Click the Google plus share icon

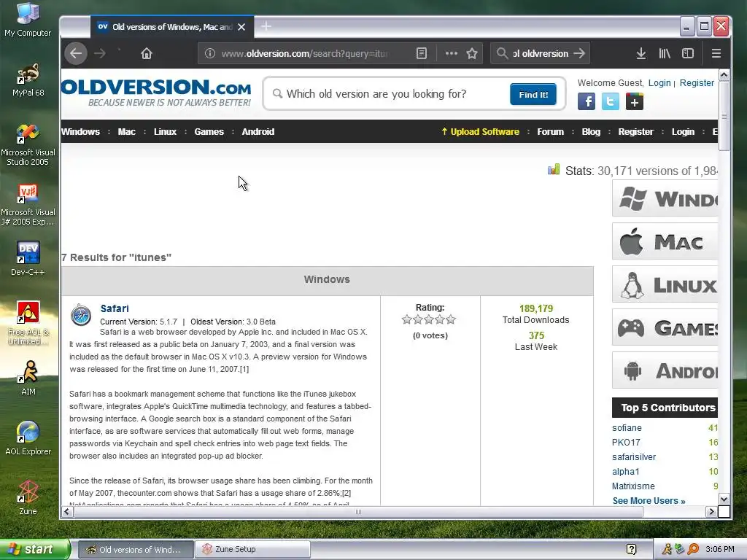pos(634,101)
